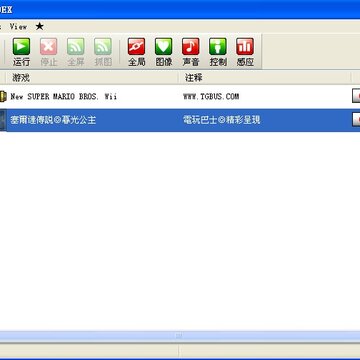Screen dimensions: 360x360
Task: Click the 全屏 fullscreen toolbar icon
Action: click(x=76, y=52)
